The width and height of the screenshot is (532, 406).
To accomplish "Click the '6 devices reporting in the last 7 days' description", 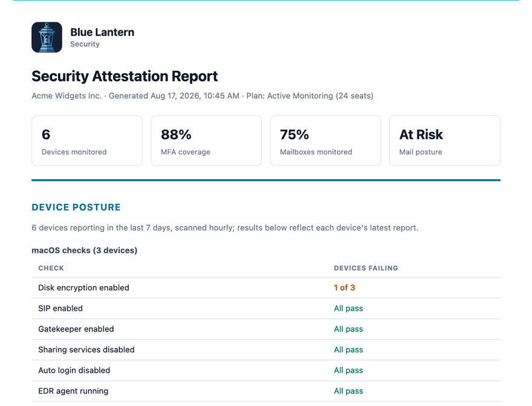I will coord(225,228).
